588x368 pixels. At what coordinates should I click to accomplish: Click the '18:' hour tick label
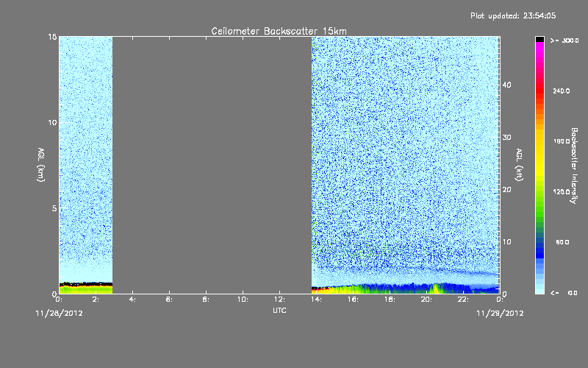click(390, 300)
